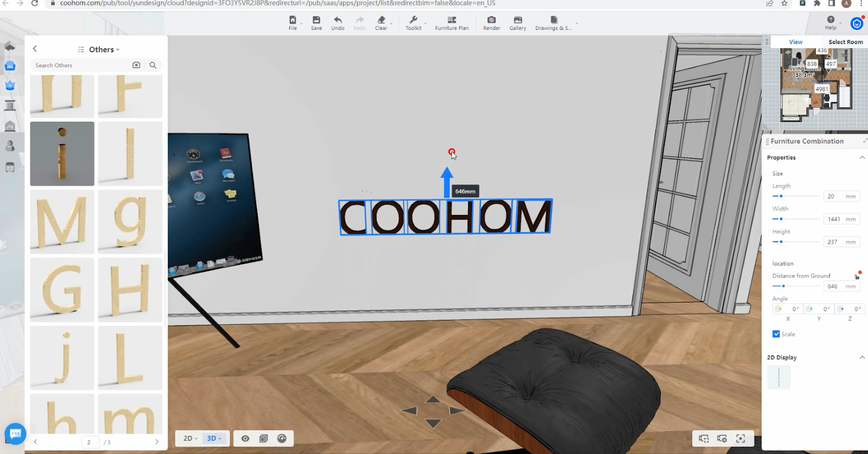
Task: Toggle visibility with the eye icon
Action: pyautogui.click(x=245, y=438)
